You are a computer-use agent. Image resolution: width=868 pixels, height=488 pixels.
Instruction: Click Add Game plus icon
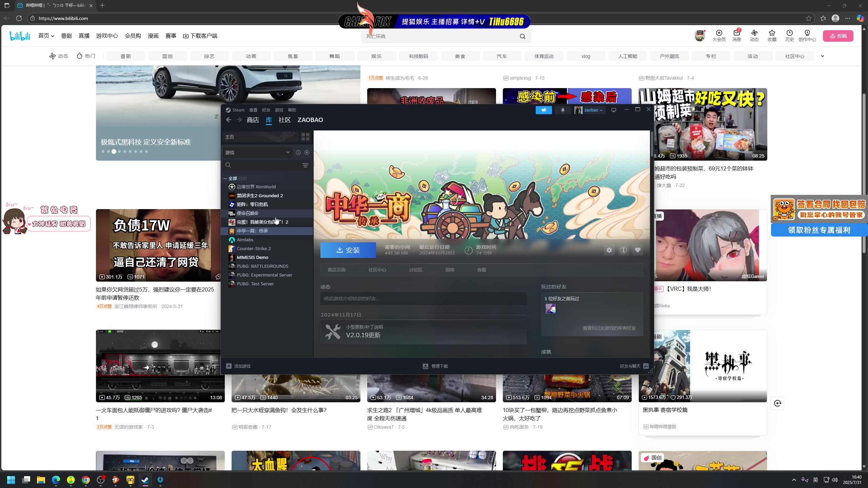pos(229,366)
